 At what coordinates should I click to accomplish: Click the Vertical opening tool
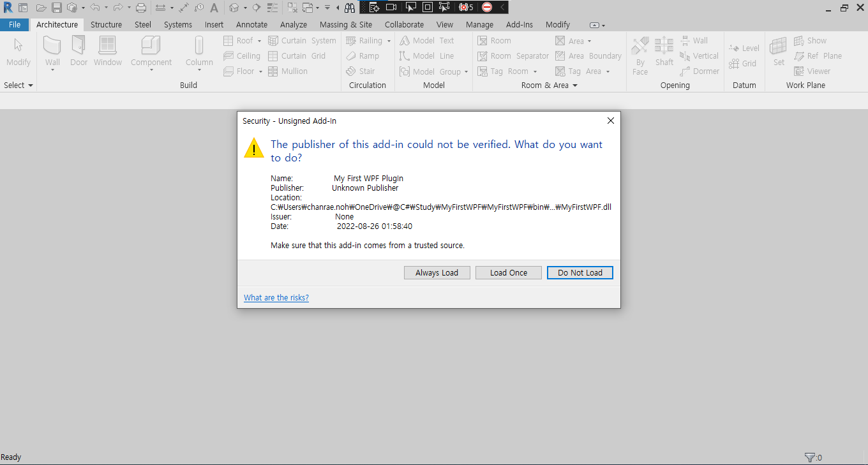pos(700,56)
